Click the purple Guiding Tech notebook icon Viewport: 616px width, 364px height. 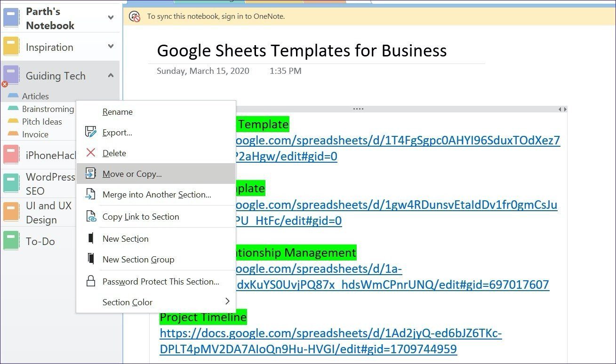(x=11, y=75)
